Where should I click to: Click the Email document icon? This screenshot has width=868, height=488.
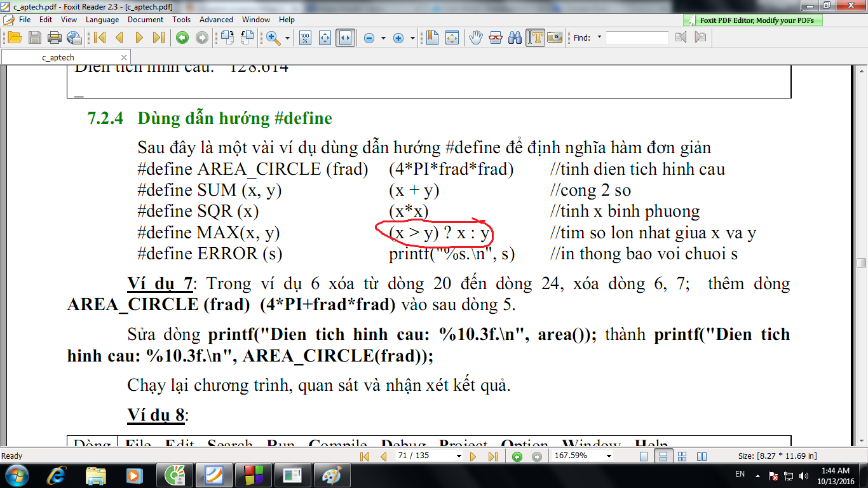coord(74,37)
